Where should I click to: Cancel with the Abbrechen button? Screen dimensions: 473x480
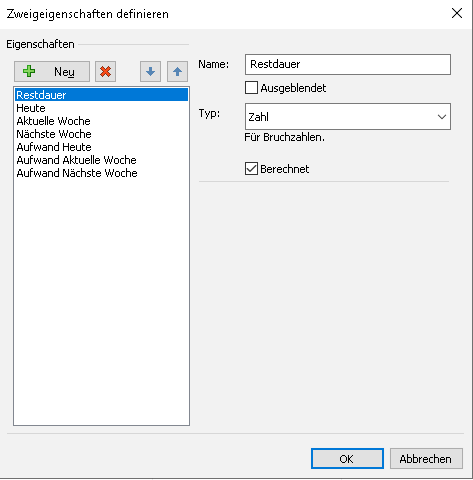[426, 459]
